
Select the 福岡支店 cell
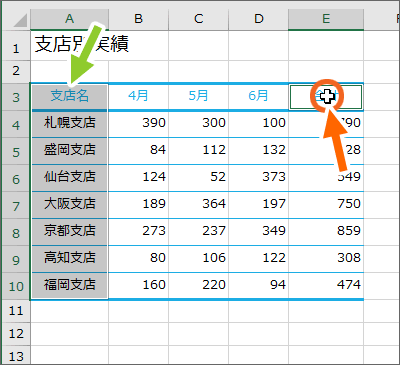[69, 286]
